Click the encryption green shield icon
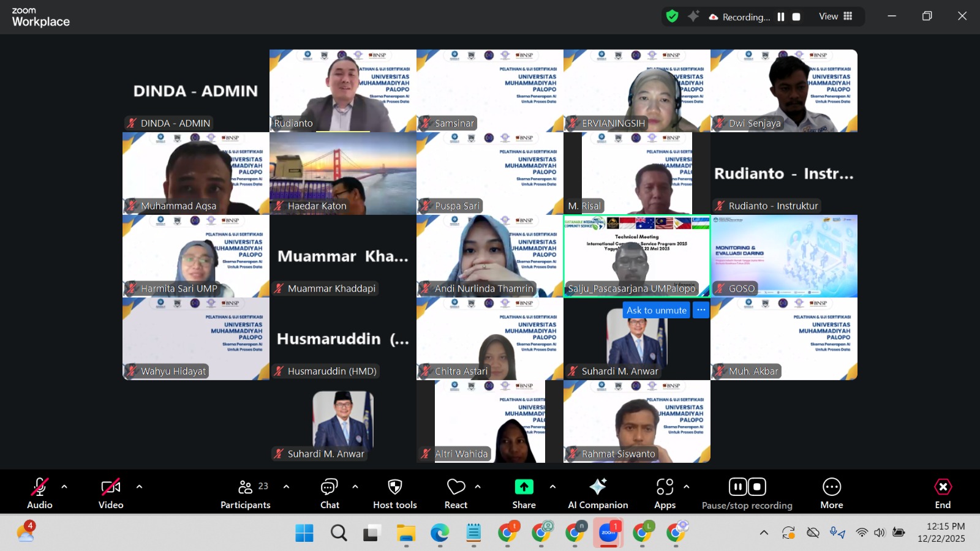Screen dimensions: 980x551 [x=672, y=17]
